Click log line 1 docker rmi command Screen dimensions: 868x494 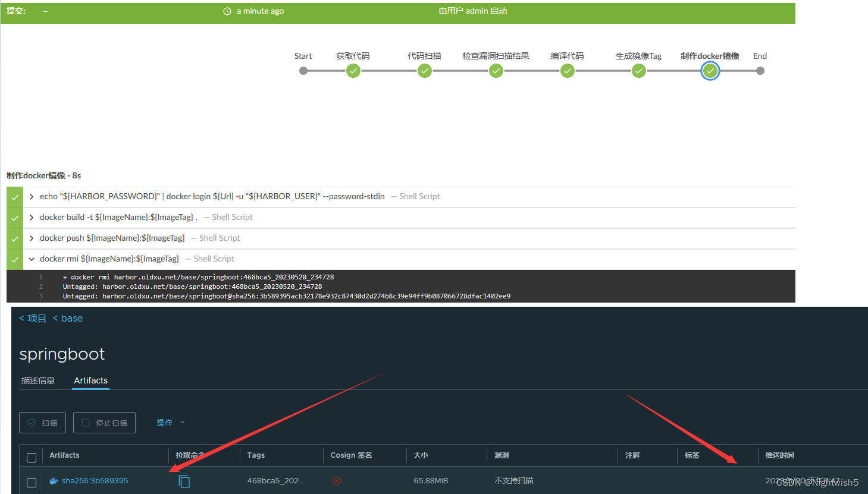198,277
